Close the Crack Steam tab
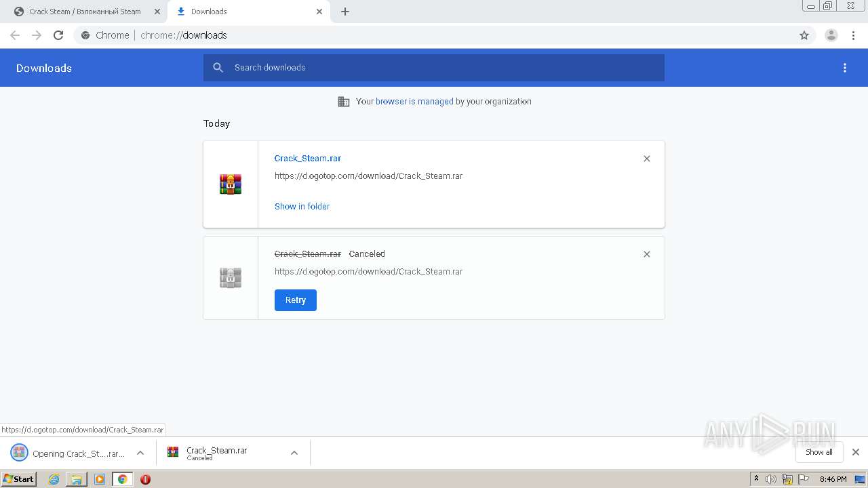Viewport: 868px width, 488px height. [x=157, y=12]
